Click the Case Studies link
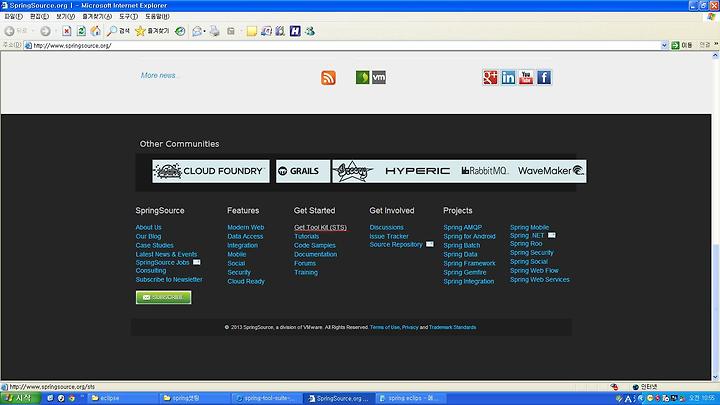Image resolution: width=720 pixels, height=405 pixels. tap(154, 245)
